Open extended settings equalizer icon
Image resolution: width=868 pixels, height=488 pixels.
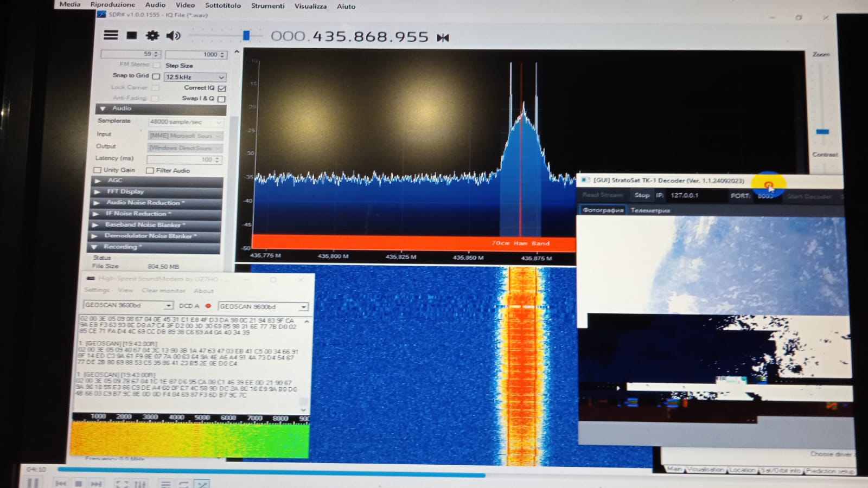point(140,484)
